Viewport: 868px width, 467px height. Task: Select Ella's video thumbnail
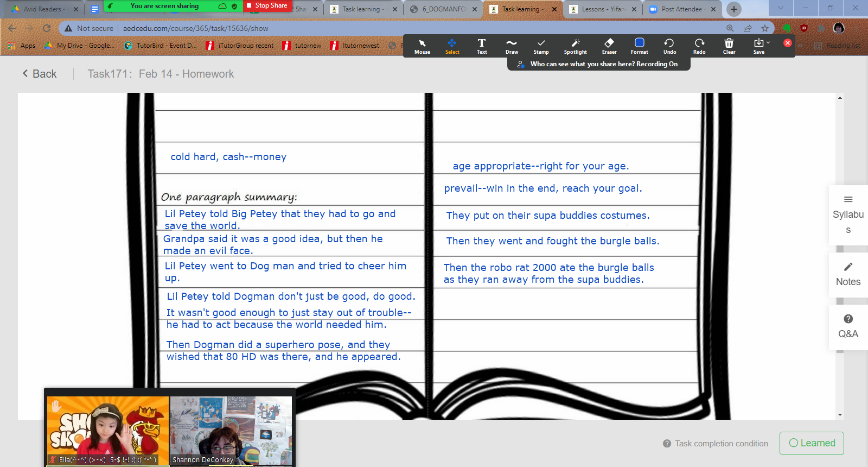(x=108, y=430)
